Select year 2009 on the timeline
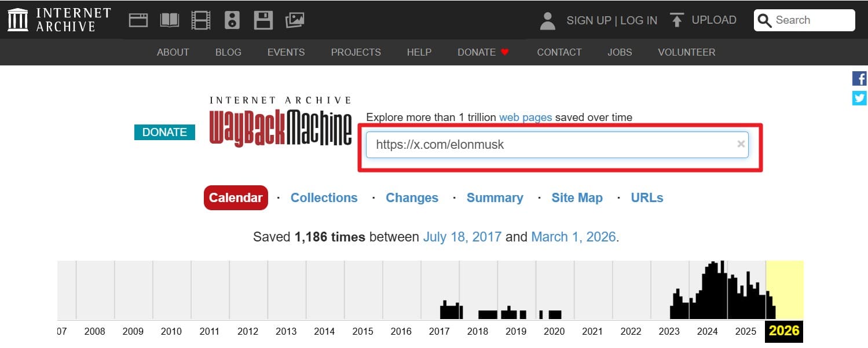This screenshot has width=868, height=348. pos(133,331)
